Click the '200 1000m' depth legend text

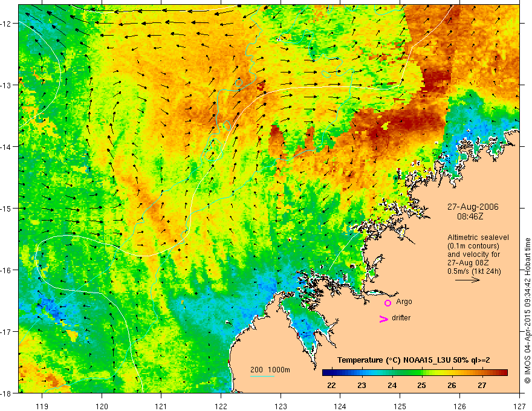tap(270, 370)
